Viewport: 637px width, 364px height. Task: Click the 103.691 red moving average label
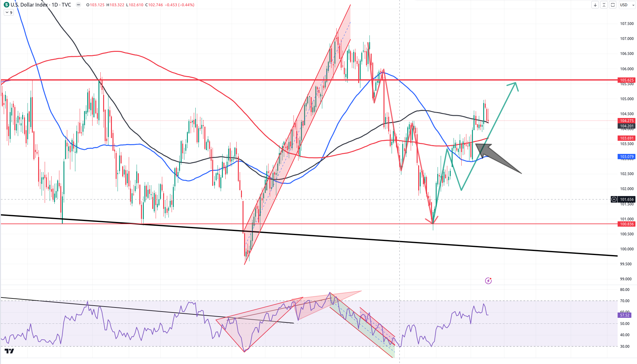coord(627,138)
